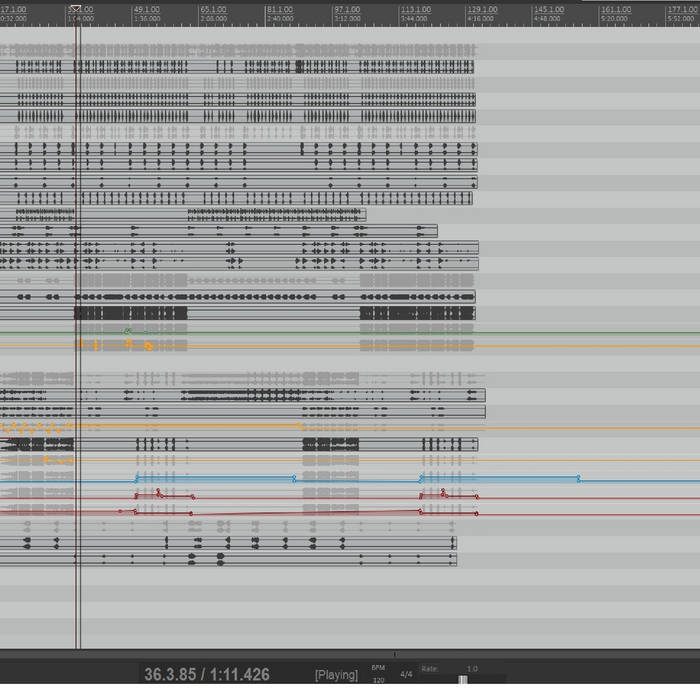Click the green envelope point near the playhead
This screenshot has height=700, width=700.
tap(127, 330)
